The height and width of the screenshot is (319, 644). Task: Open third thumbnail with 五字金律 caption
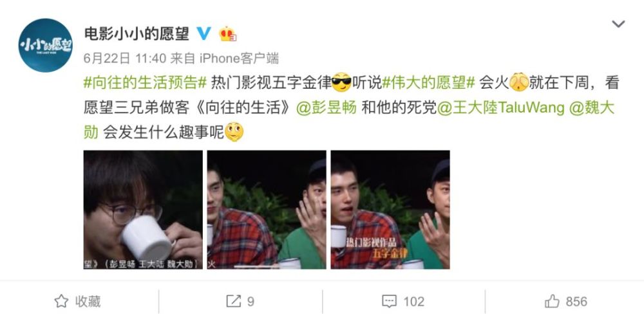390,210
